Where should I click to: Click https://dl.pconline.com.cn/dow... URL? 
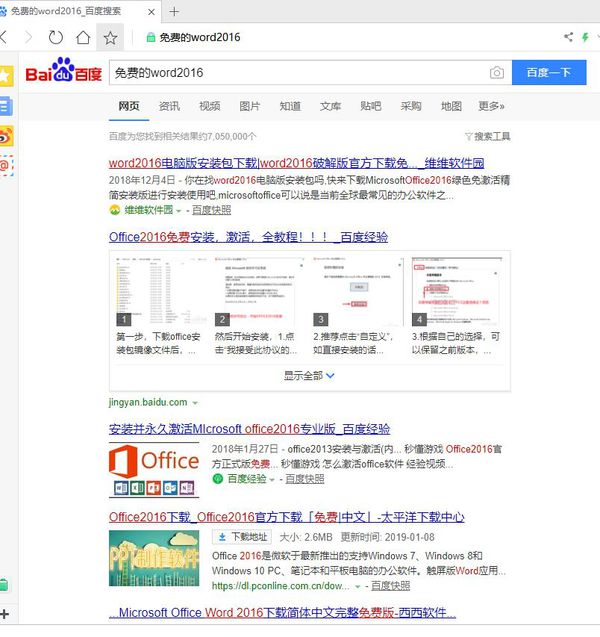click(280, 586)
